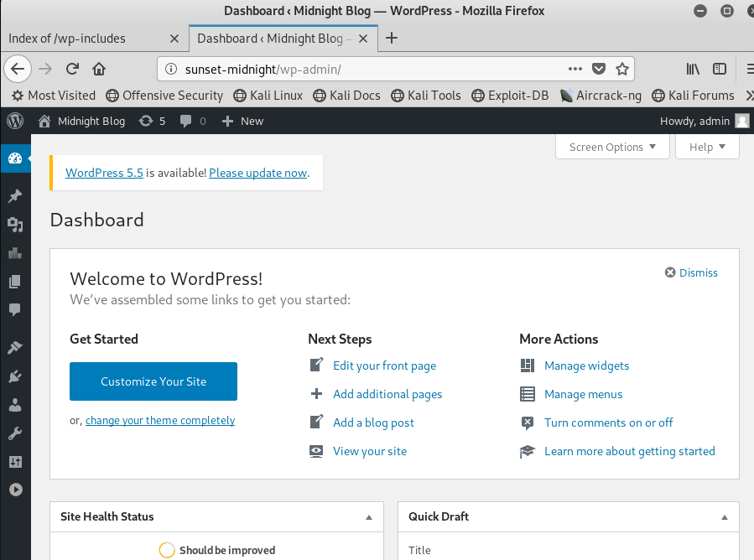
Task: Open Plugins sidebar icon
Action: [x=15, y=376]
